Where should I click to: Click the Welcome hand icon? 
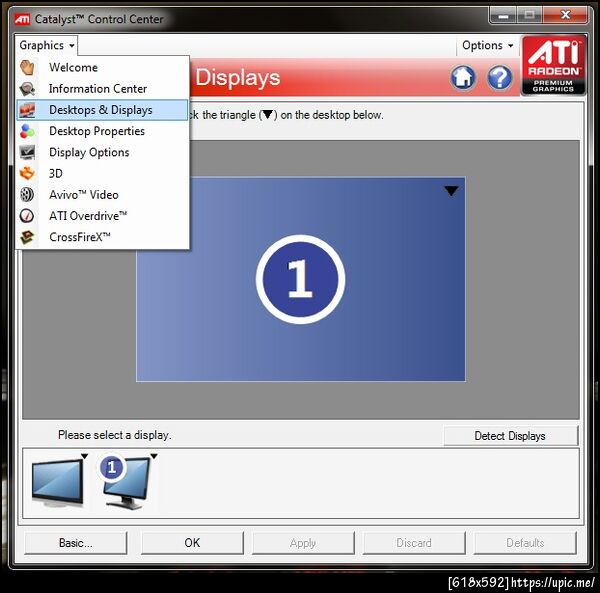(x=27, y=67)
